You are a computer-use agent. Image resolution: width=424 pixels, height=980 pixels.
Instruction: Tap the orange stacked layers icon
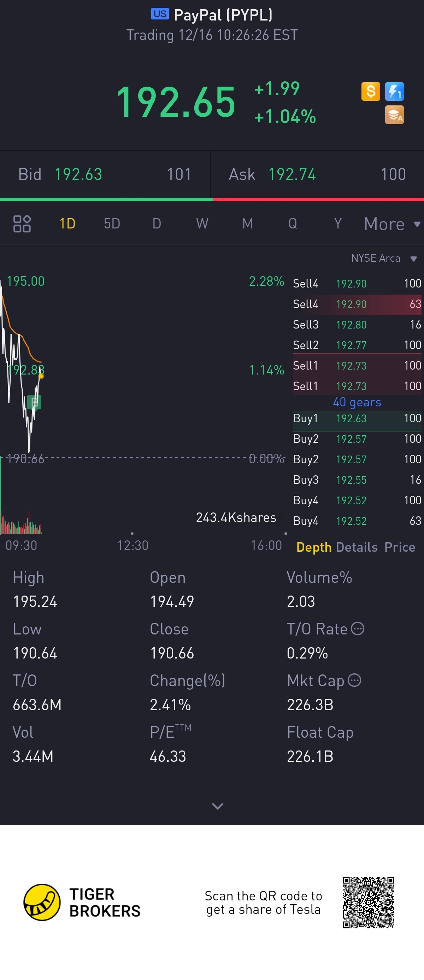pyautogui.click(x=394, y=115)
